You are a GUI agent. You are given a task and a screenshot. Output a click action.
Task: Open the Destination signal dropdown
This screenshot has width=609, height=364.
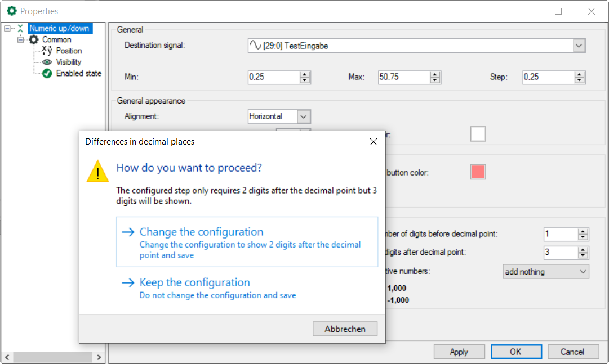[x=579, y=46]
